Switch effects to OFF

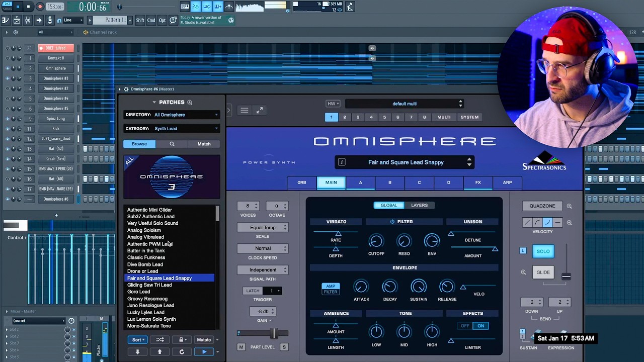click(465, 326)
